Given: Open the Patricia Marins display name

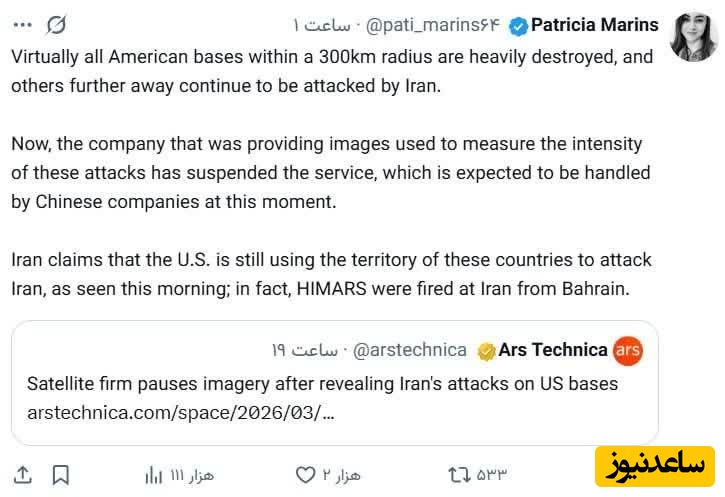Looking at the screenshot, I should pyautogui.click(x=595, y=25).
